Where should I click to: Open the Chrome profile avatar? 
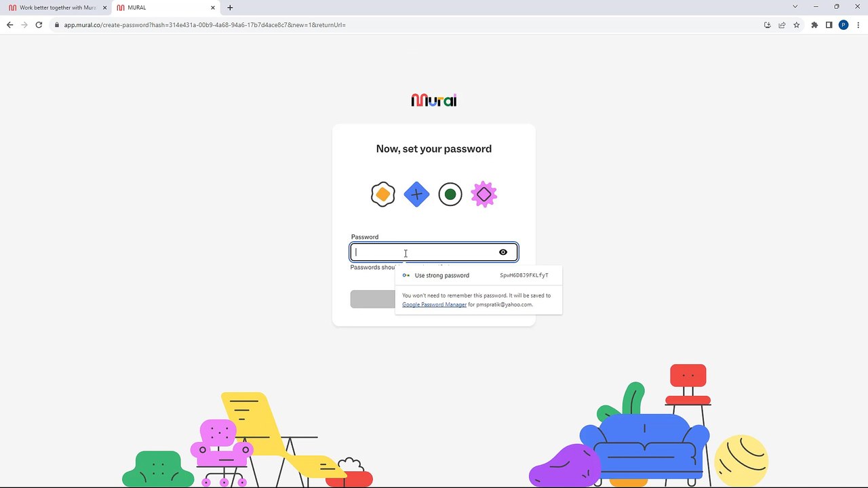click(844, 25)
